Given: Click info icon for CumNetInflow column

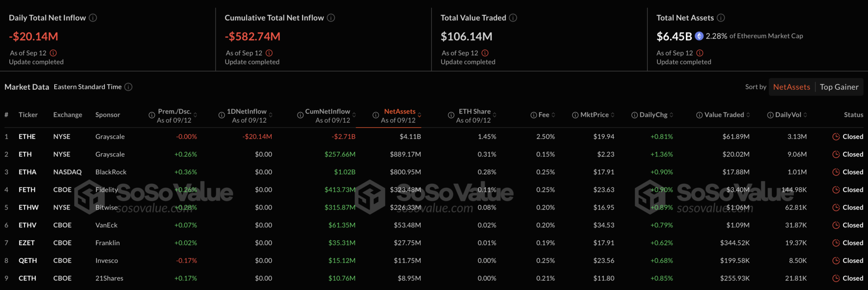Looking at the screenshot, I should coord(300,115).
